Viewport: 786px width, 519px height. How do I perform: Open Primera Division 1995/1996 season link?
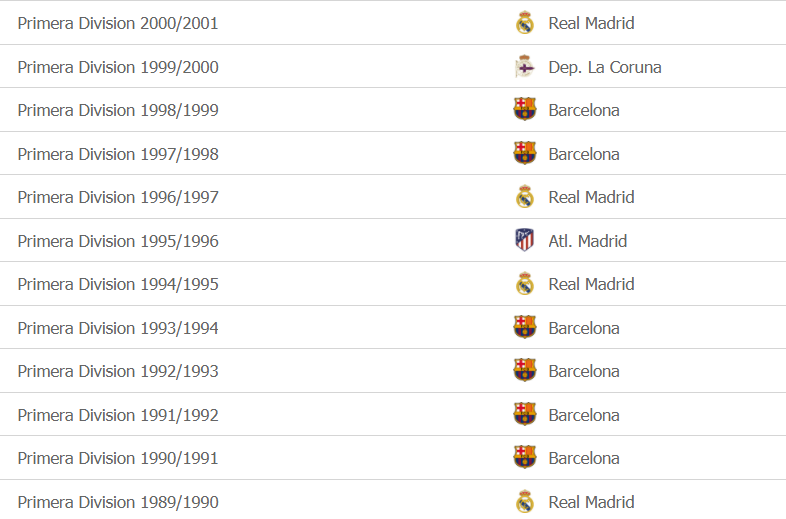pos(118,241)
